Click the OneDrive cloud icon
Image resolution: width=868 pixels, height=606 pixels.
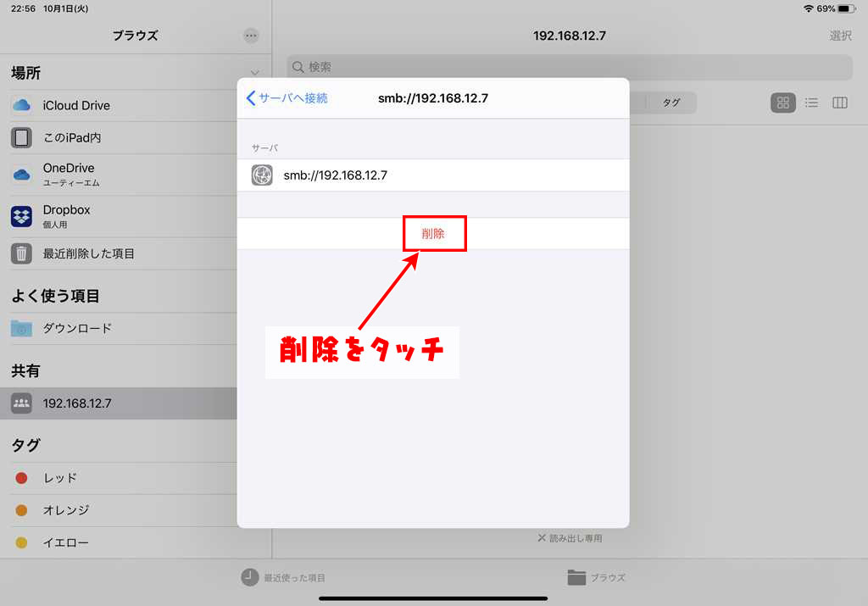coord(21,175)
